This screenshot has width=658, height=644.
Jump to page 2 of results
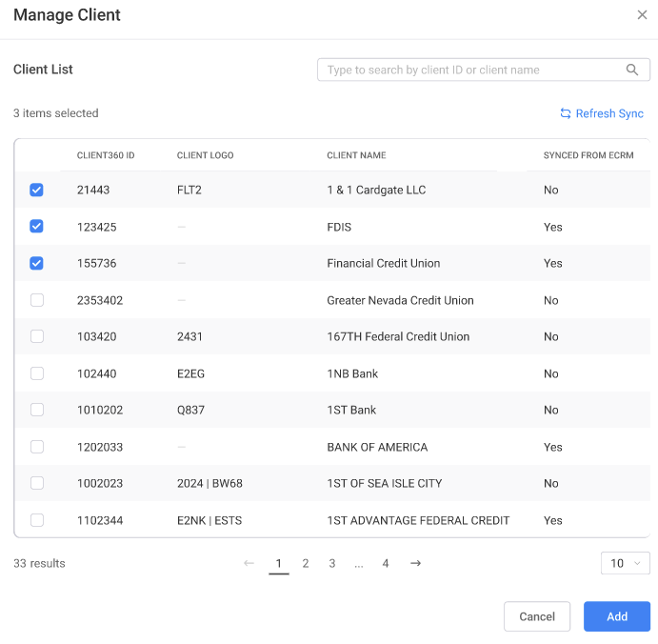(x=306, y=563)
